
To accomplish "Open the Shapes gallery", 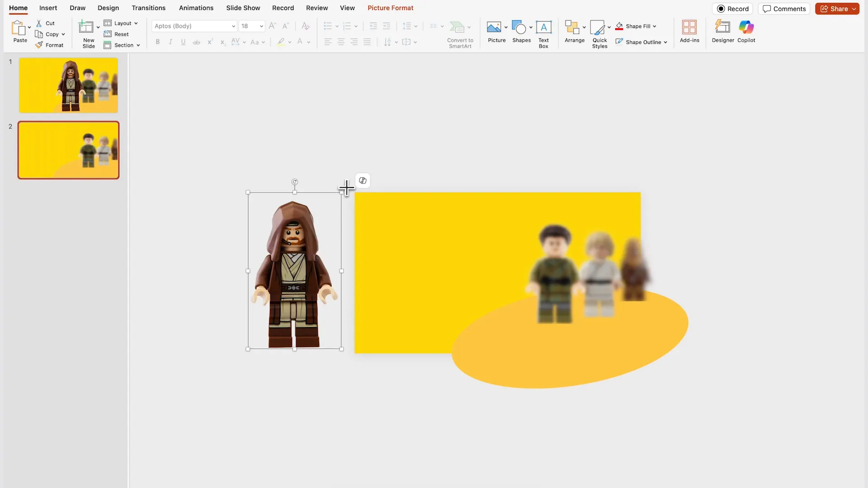I will (521, 32).
